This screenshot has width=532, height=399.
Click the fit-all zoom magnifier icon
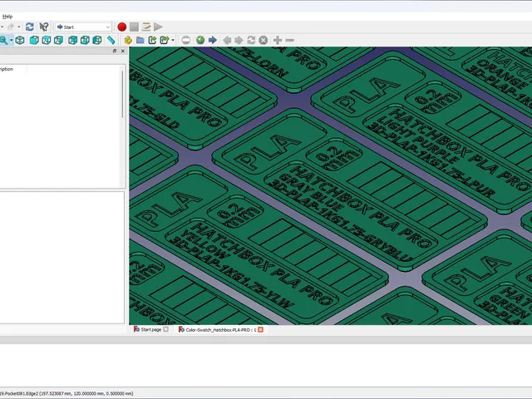tap(3, 41)
